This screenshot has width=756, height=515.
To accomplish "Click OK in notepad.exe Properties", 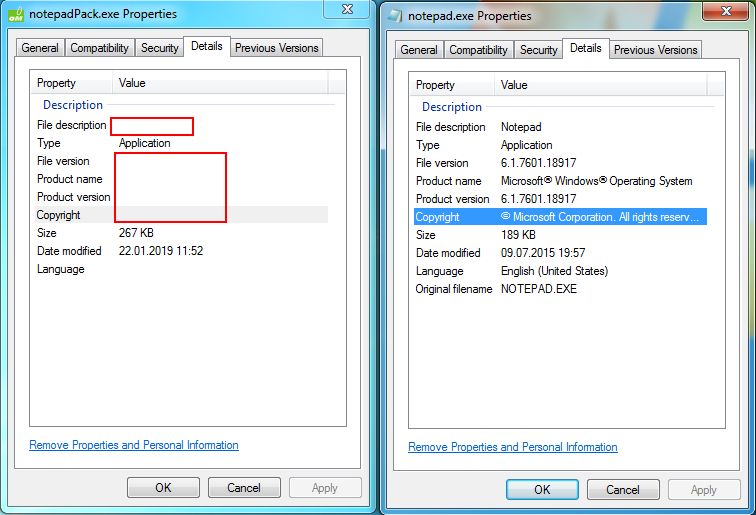I will (x=542, y=489).
